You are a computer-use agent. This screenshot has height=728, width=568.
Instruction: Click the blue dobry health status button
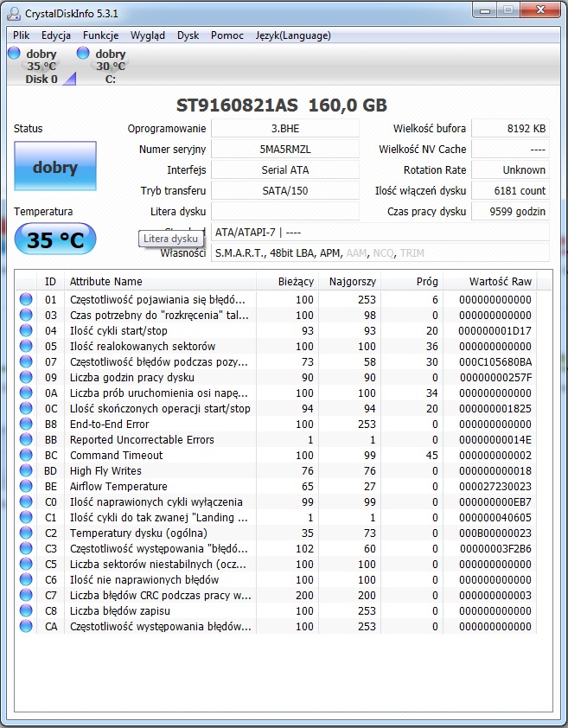55,166
